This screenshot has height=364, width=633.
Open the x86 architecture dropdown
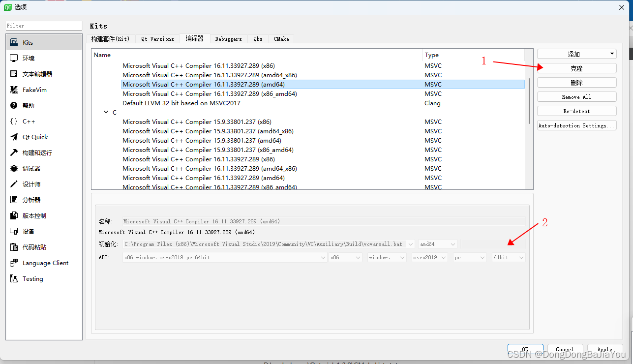(345, 257)
